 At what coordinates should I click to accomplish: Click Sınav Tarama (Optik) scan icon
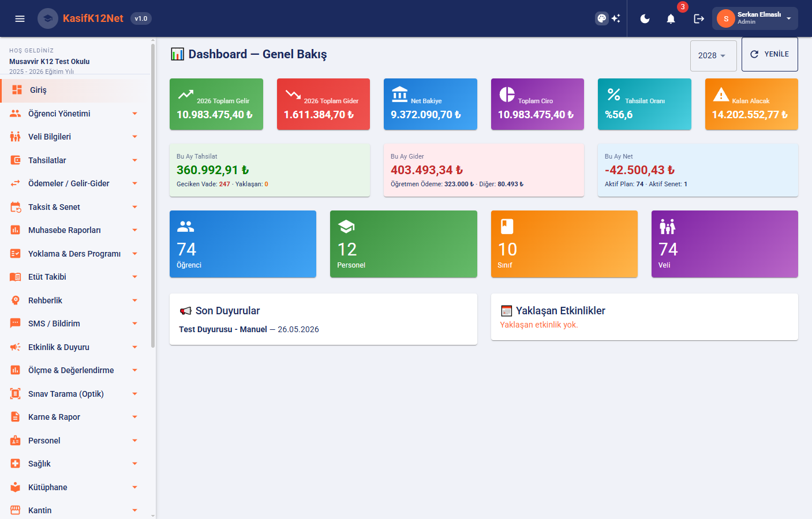pos(16,394)
